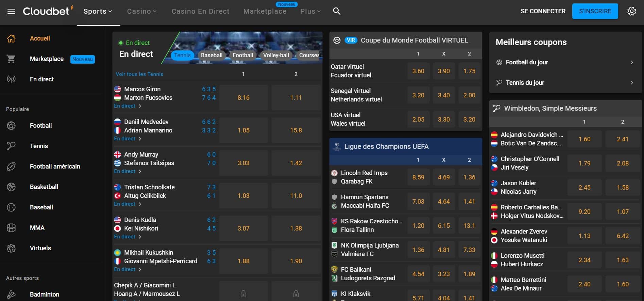Select MMA icon in sidebar
Viewport: 644px width, 301px height.
click(x=11, y=228)
